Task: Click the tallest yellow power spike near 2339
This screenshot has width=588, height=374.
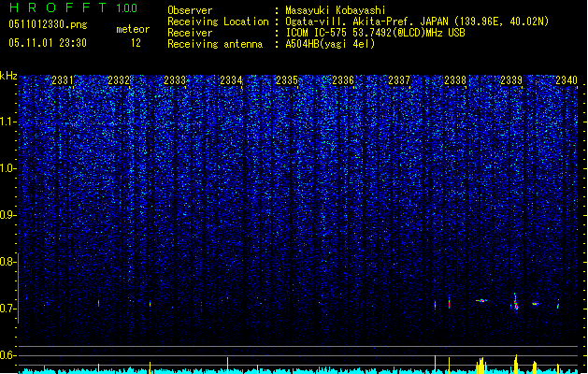Action: 516,364
